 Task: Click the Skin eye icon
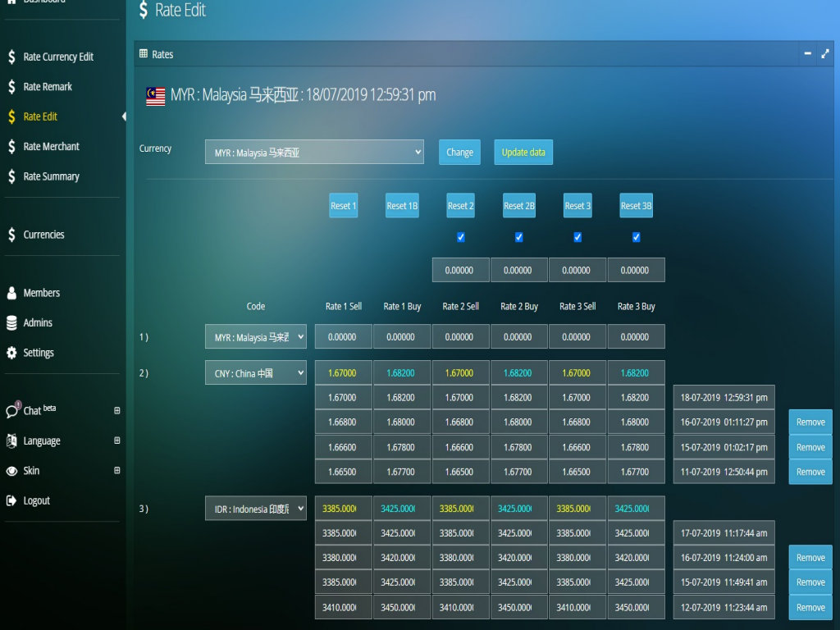(x=11, y=471)
